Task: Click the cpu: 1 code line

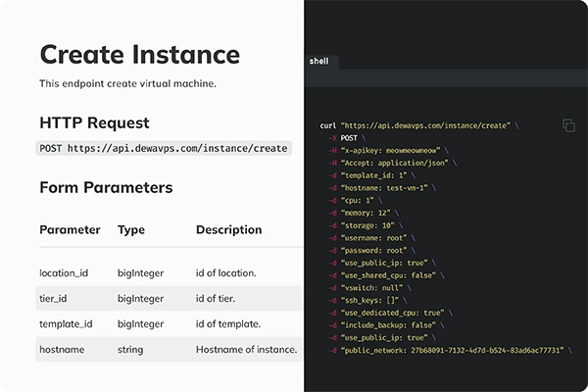Action: (356, 200)
